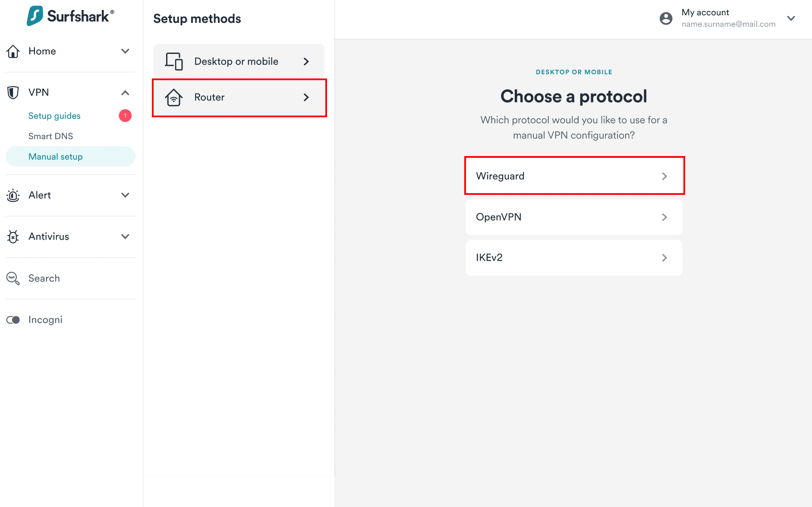Click the Setup guides notification badge
812x507 pixels.
click(x=125, y=116)
